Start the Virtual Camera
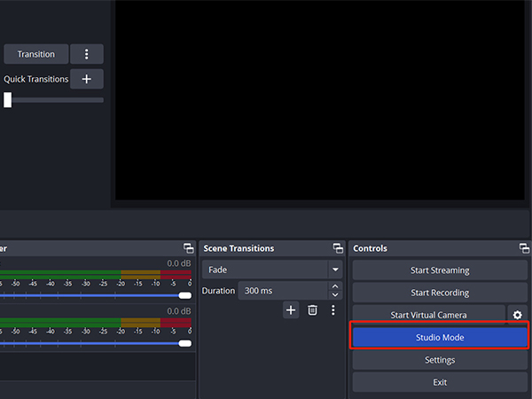The image size is (532, 399). [428, 315]
